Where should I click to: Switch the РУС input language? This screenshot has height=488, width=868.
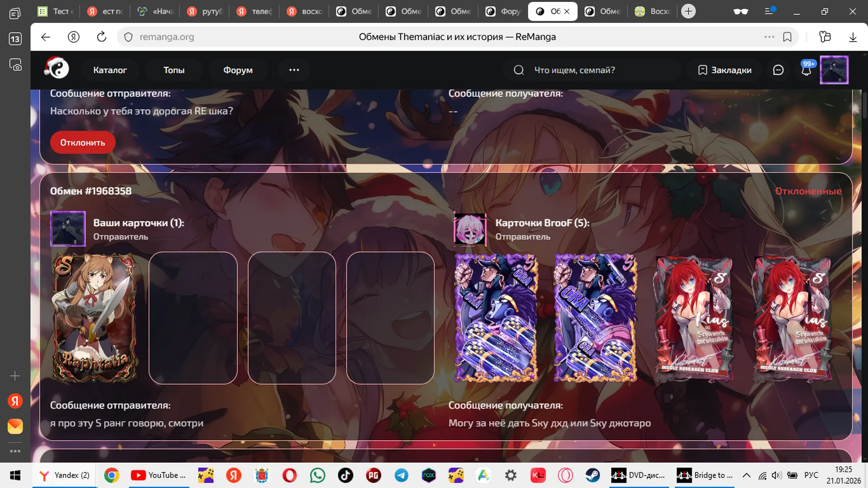tap(811, 475)
